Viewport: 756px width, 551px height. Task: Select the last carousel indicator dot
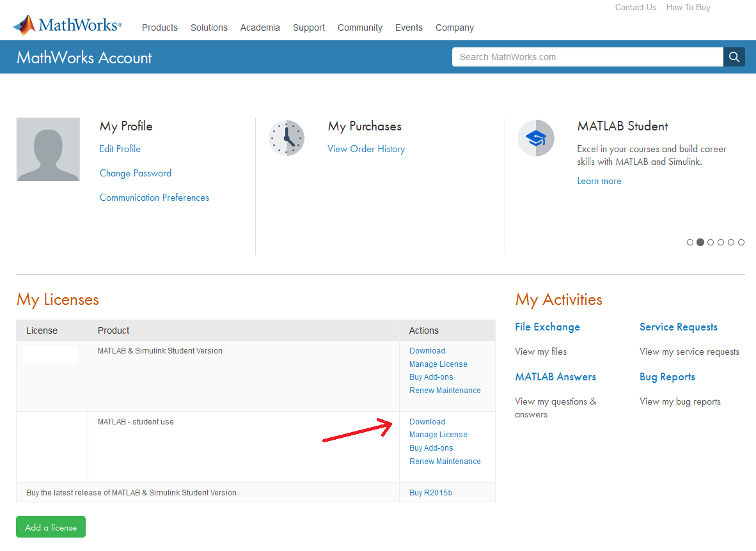click(741, 242)
